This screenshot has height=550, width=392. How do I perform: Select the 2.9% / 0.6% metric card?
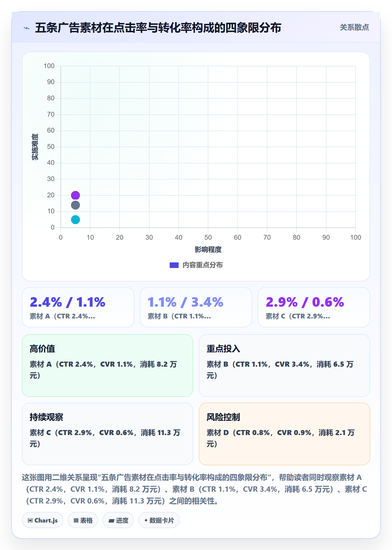point(314,307)
